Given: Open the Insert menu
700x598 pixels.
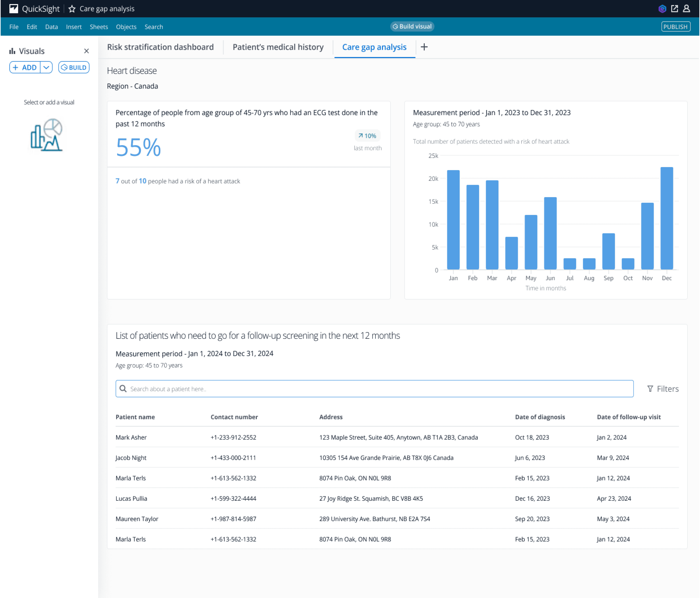Looking at the screenshot, I should 74,27.
